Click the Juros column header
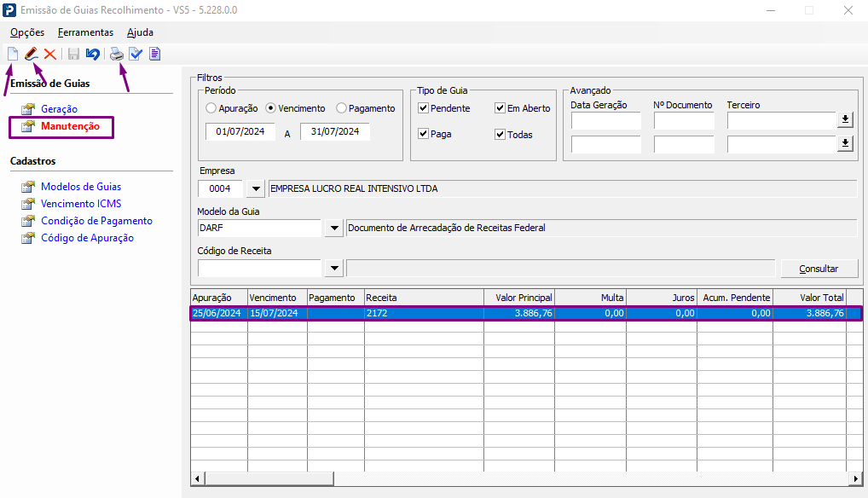The image size is (868, 498). (662, 298)
